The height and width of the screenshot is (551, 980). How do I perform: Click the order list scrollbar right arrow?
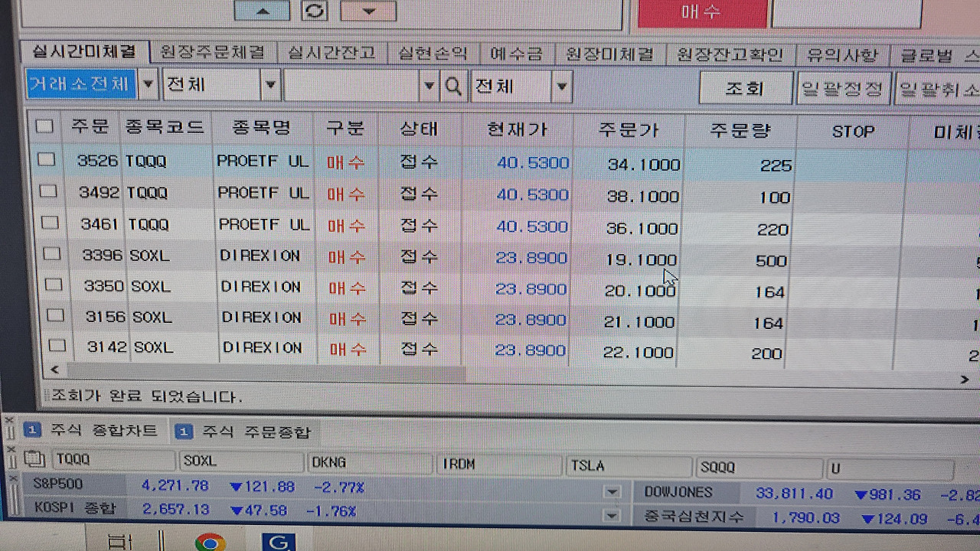(x=964, y=380)
